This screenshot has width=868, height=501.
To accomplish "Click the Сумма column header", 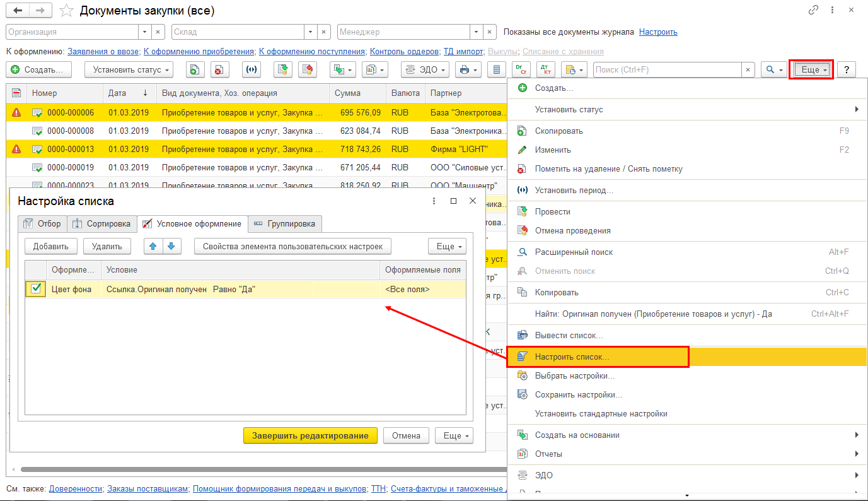I will click(x=348, y=93).
